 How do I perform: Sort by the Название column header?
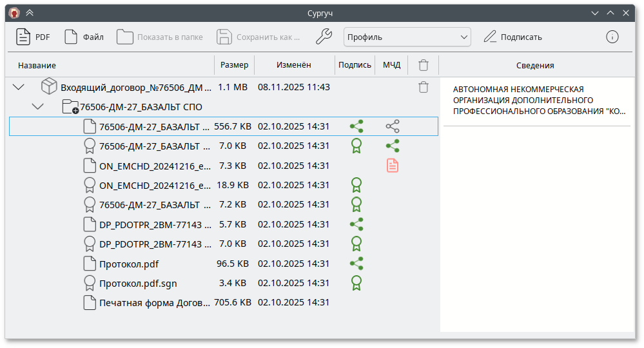(37, 65)
